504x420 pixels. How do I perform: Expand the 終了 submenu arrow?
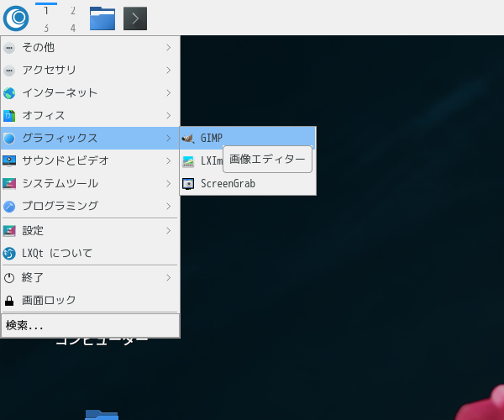[169, 278]
